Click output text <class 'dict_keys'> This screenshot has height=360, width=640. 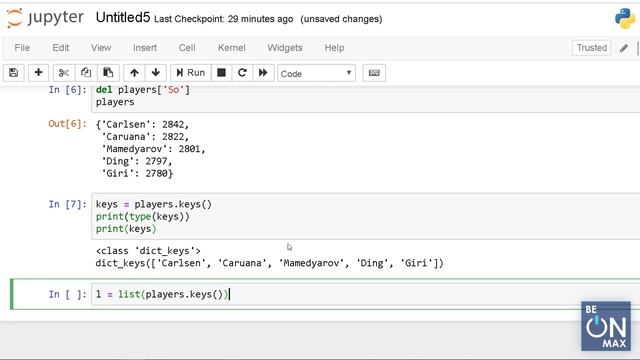pyautogui.click(x=148, y=251)
